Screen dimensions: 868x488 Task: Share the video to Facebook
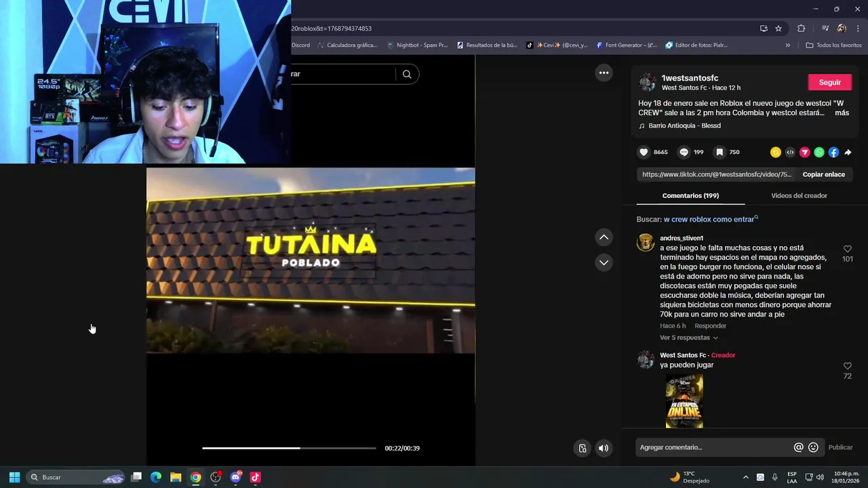coord(833,152)
